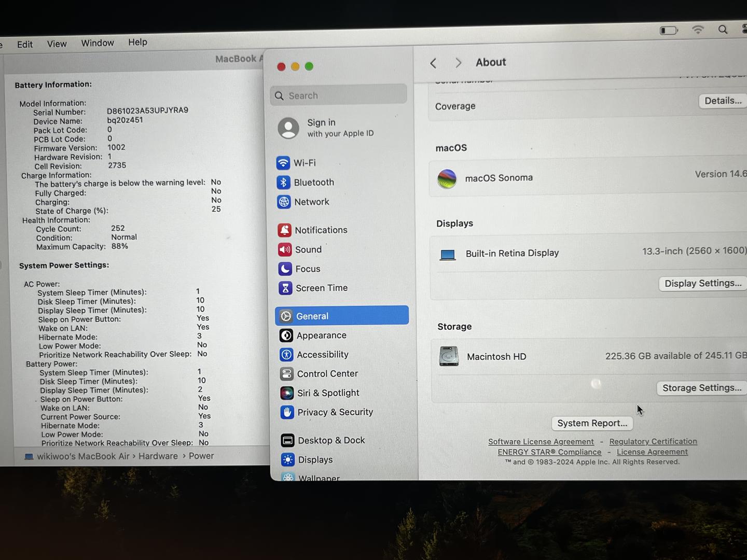The height and width of the screenshot is (560, 747).
Task: Click the System Report button
Action: (x=592, y=423)
